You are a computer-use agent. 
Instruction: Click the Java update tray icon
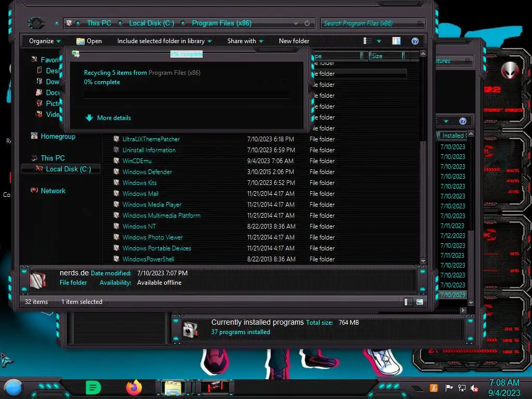434,388
